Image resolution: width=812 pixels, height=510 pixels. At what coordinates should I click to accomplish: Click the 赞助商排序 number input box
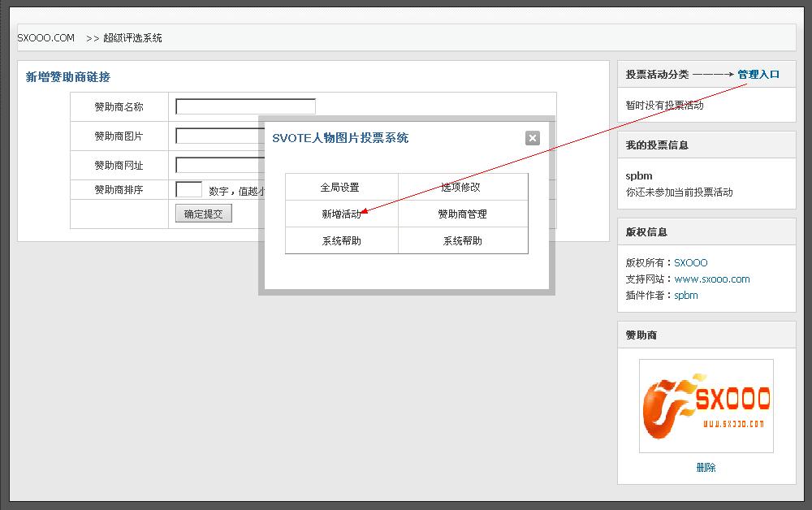tap(190, 188)
